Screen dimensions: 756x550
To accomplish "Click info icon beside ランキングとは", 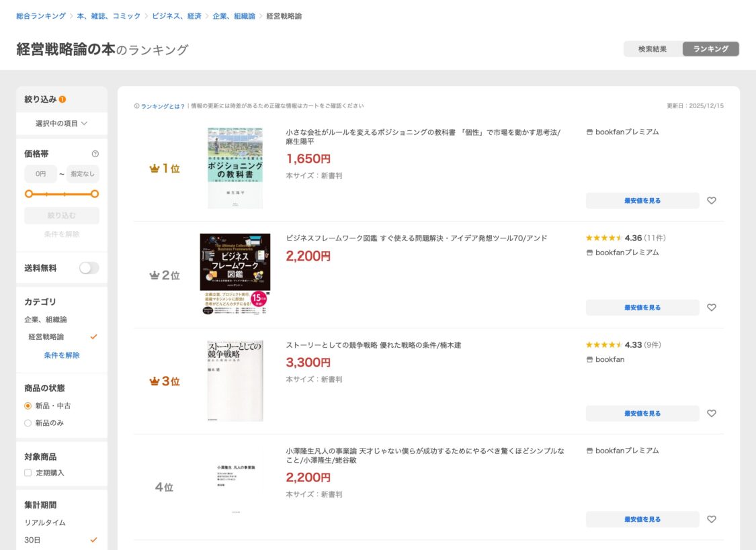I will (137, 106).
